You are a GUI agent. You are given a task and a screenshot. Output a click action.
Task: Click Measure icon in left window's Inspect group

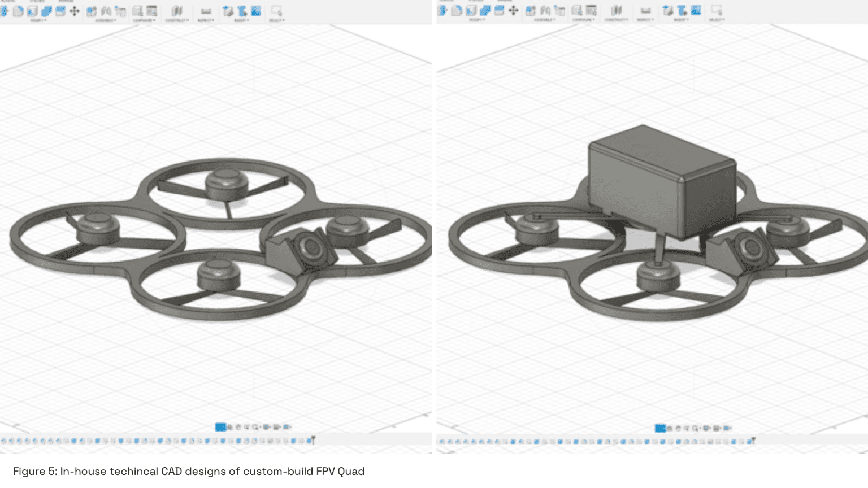206,11
